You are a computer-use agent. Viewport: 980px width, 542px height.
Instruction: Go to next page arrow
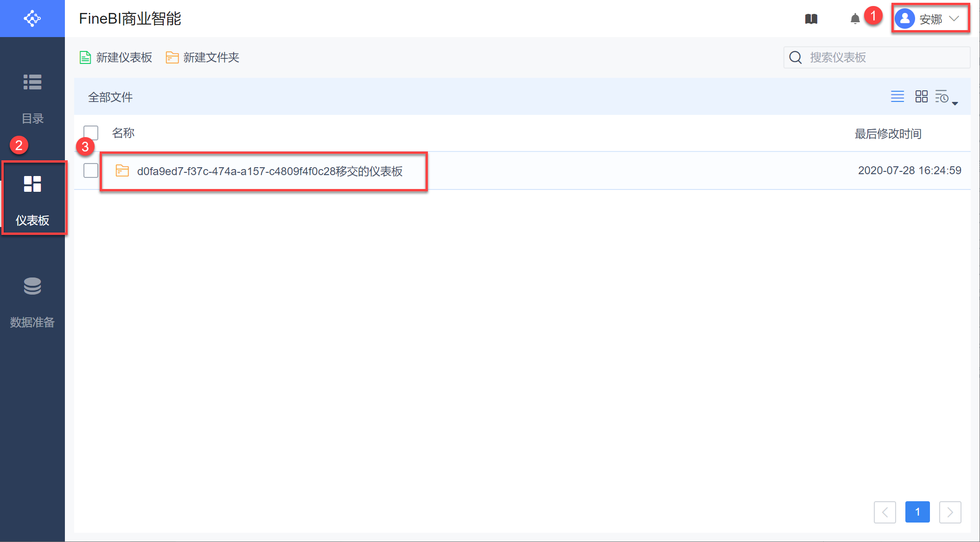point(949,512)
